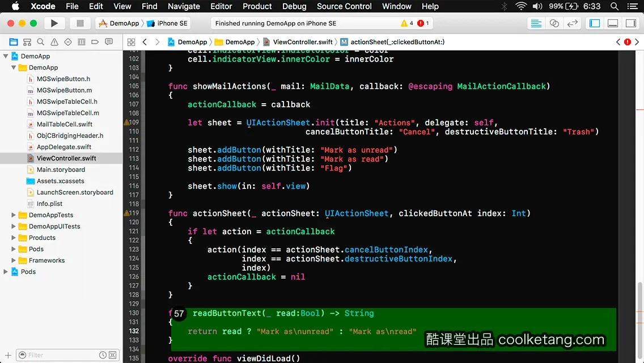The width and height of the screenshot is (644, 363).
Task: Open the Source Control menu
Action: pyautogui.click(x=344, y=6)
